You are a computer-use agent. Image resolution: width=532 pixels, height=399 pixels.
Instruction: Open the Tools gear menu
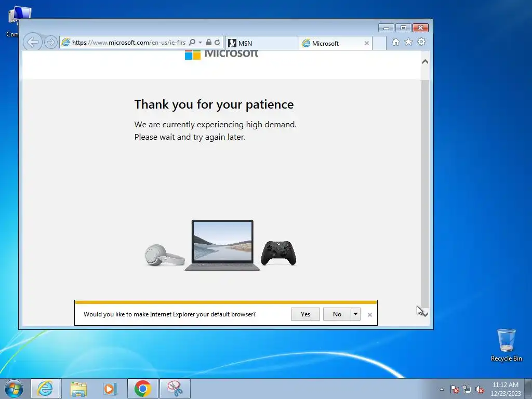(x=421, y=42)
